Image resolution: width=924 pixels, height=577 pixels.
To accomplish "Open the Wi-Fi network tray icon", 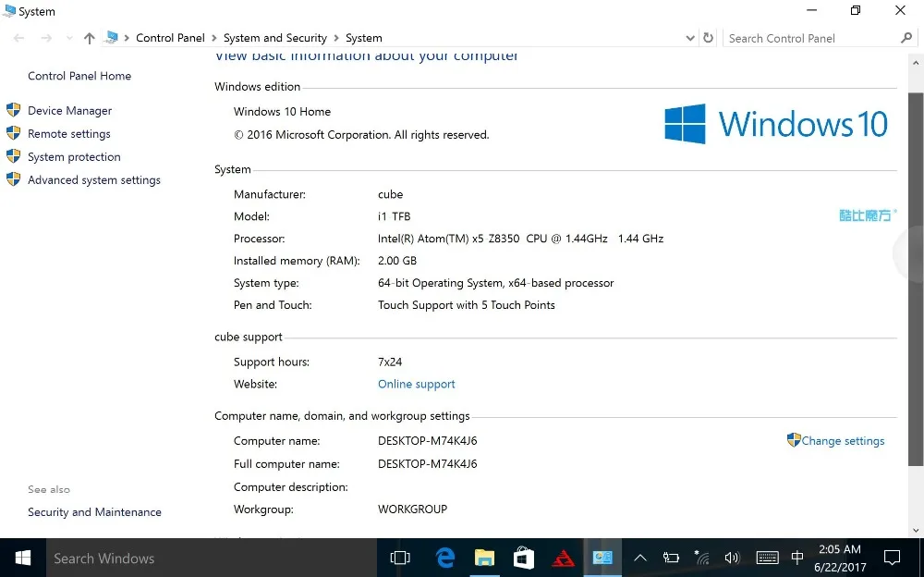I will click(x=701, y=558).
